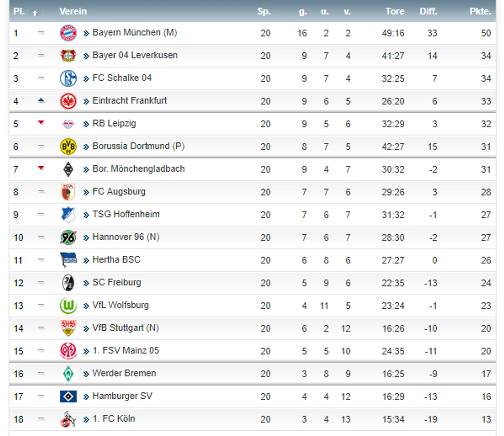The height and width of the screenshot is (436, 504).
Task: Click the Borussia Dortmund BVB logo
Action: (68, 147)
